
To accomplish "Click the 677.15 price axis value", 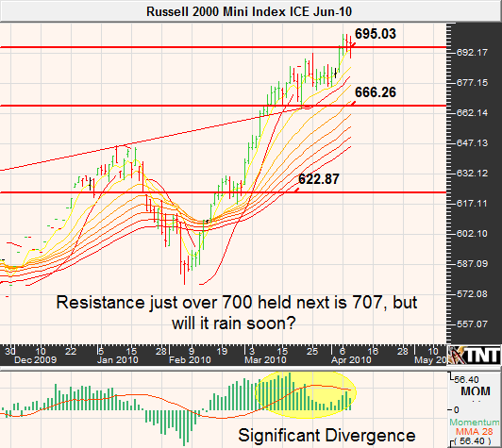I will point(472,83).
